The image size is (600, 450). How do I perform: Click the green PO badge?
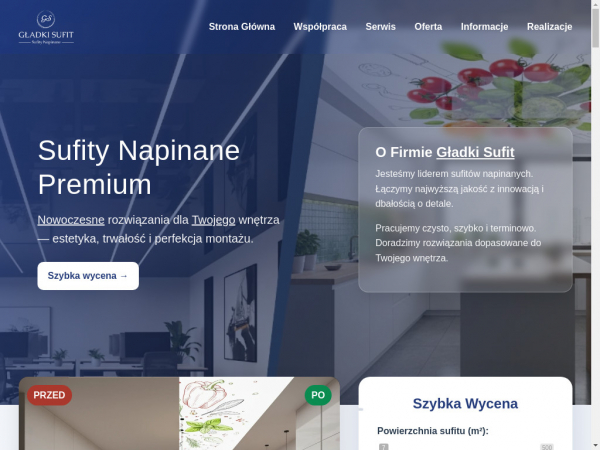[x=318, y=395]
